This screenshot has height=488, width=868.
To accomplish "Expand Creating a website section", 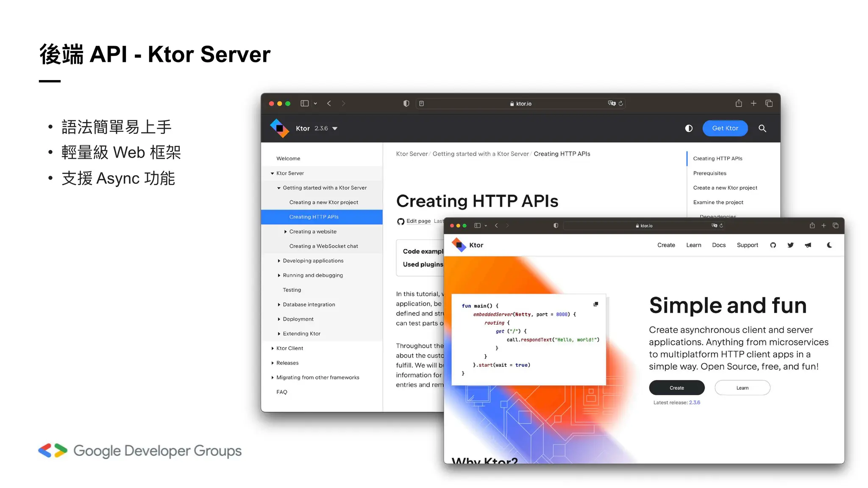I will coord(285,232).
